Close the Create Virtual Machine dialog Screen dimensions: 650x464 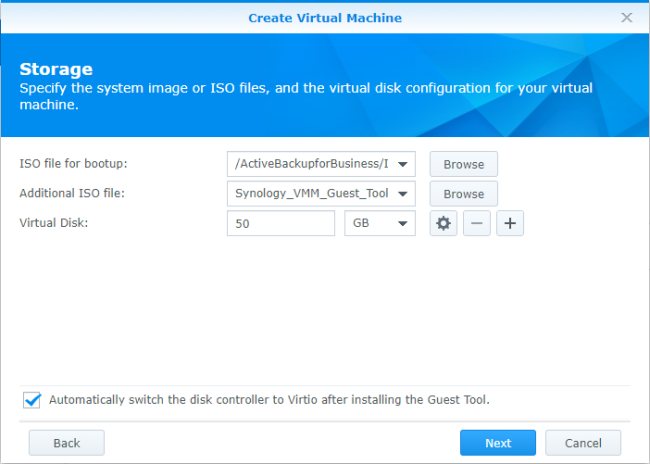[626, 17]
